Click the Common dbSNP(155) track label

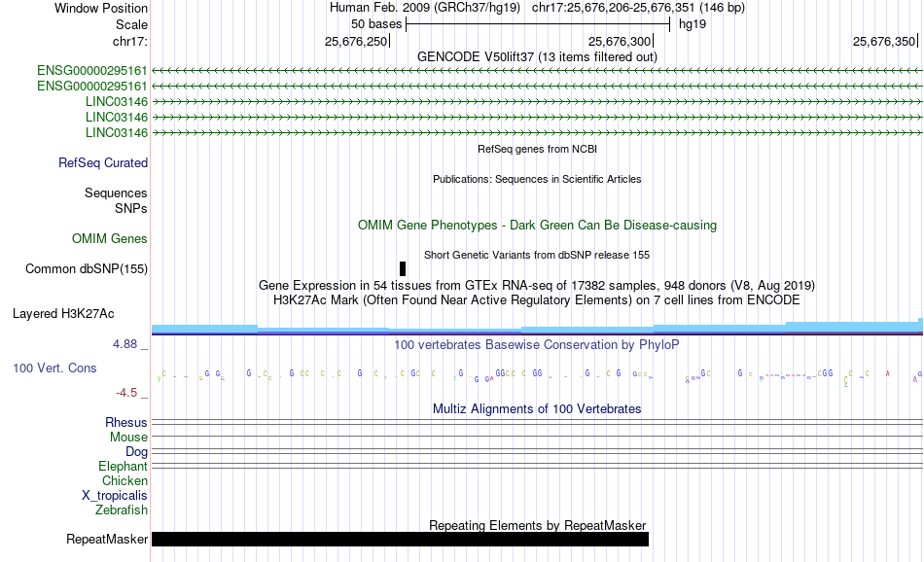[x=87, y=268]
